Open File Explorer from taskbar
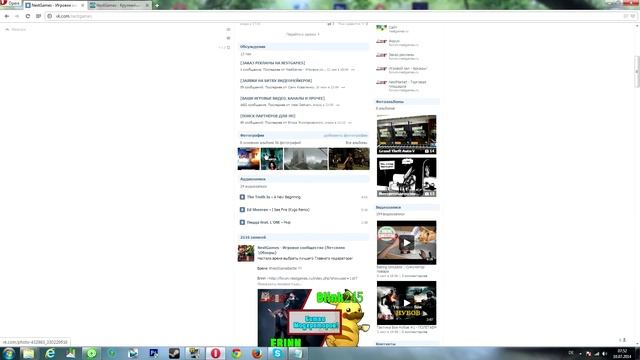Viewport: 640px width, 360px height. pos(29,353)
